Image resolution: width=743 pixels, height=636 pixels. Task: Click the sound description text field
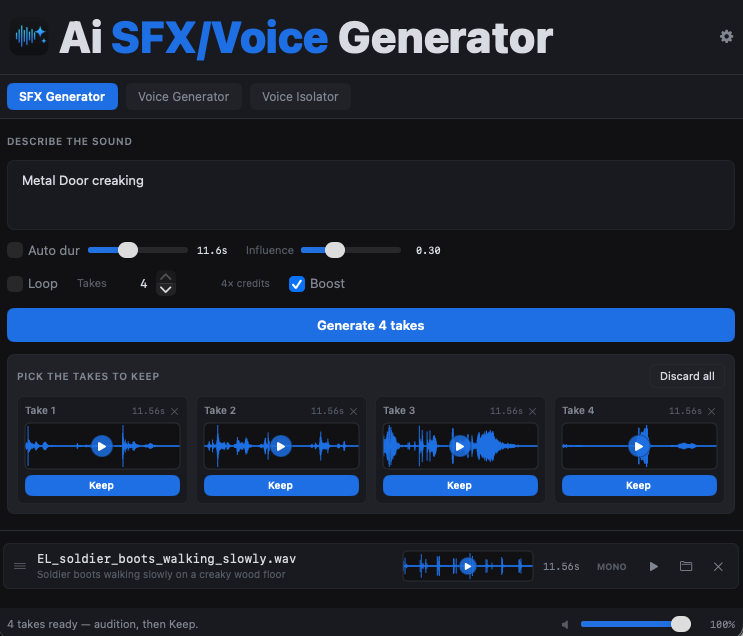[371, 195]
